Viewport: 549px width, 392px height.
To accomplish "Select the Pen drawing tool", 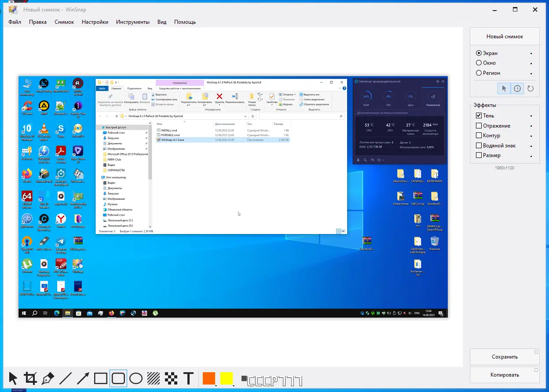I will [48, 378].
